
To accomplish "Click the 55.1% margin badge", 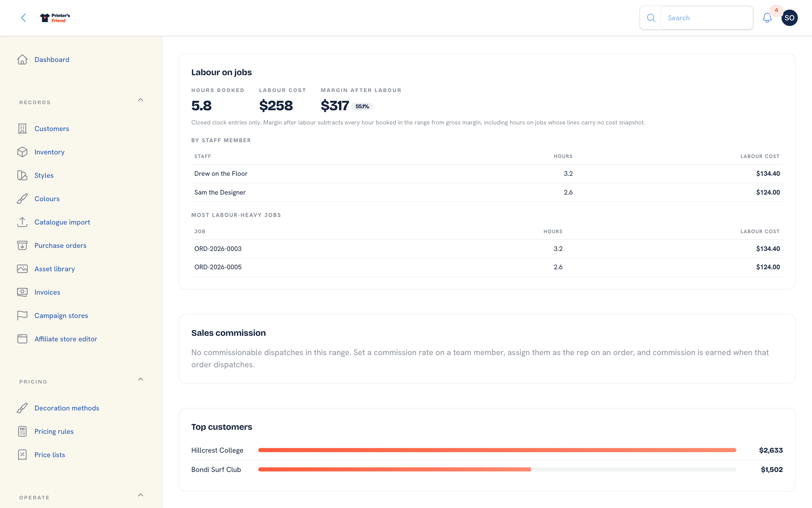I will [362, 106].
